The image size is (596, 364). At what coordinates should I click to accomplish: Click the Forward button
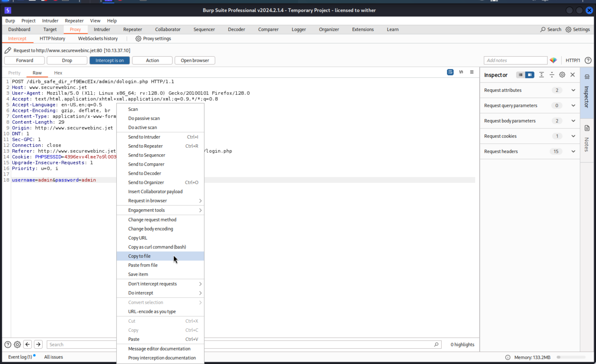pyautogui.click(x=24, y=60)
